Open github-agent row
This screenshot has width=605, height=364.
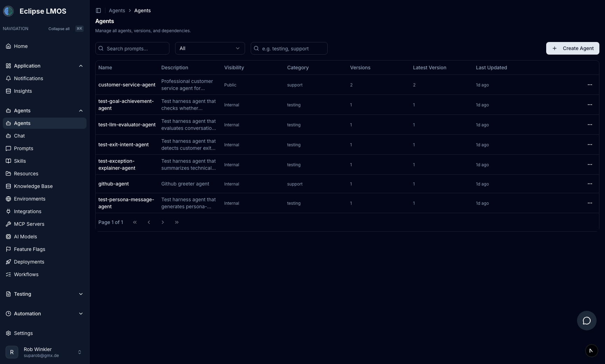[x=347, y=184]
